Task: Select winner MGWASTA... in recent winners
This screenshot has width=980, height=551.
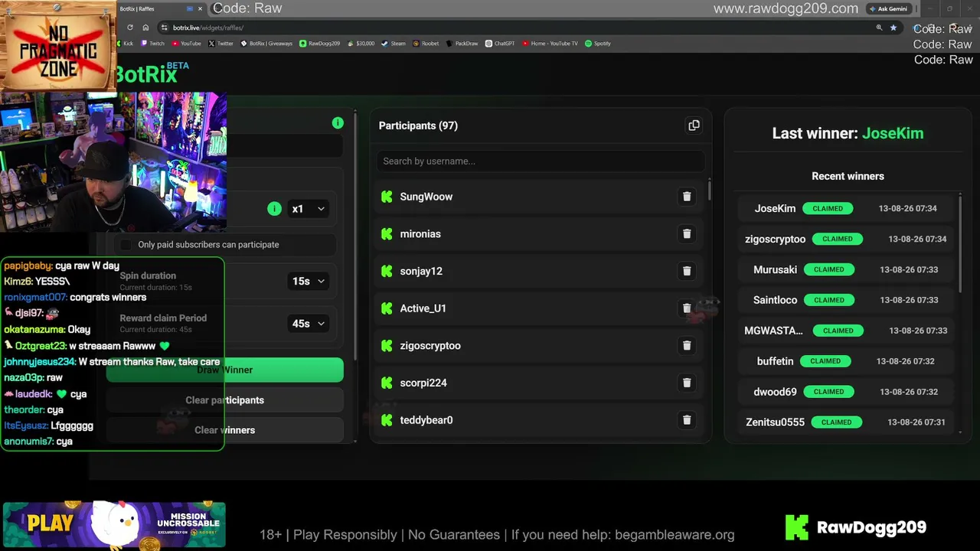Action: tap(848, 331)
